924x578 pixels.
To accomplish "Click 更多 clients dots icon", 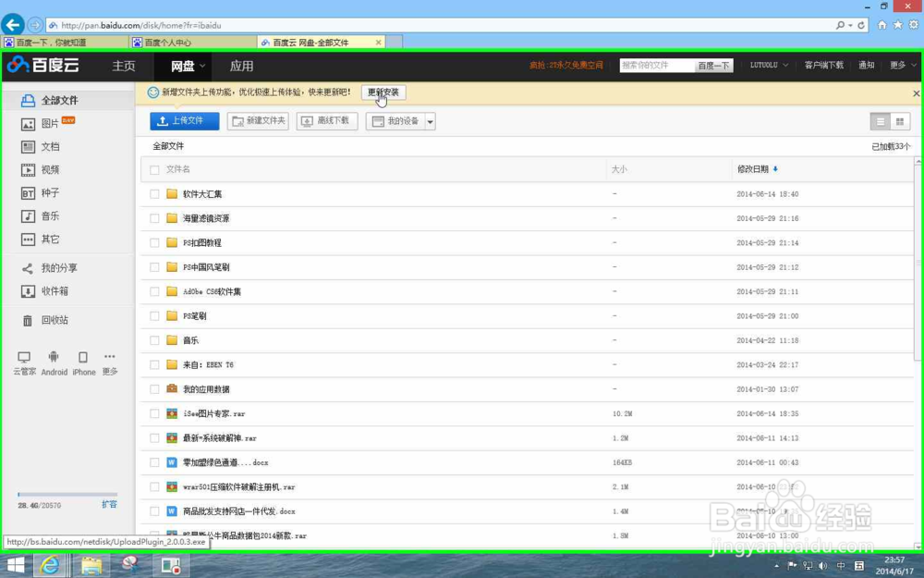I will click(x=110, y=356).
